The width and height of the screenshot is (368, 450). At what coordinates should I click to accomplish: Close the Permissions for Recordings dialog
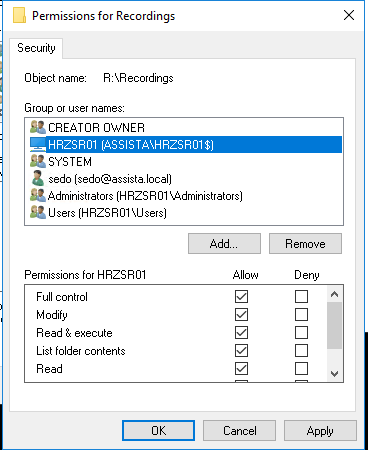click(x=349, y=15)
